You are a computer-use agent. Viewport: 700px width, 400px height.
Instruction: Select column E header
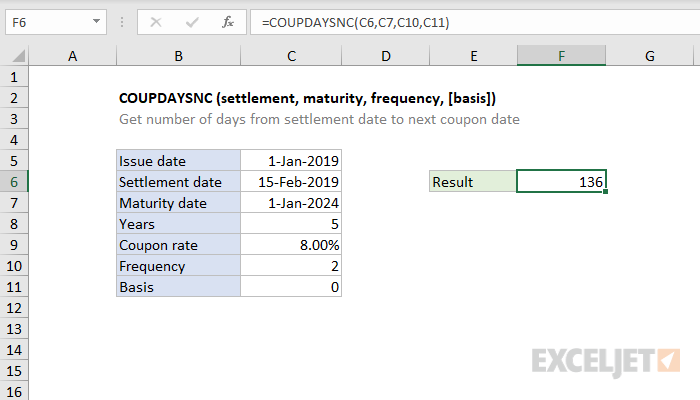point(473,56)
